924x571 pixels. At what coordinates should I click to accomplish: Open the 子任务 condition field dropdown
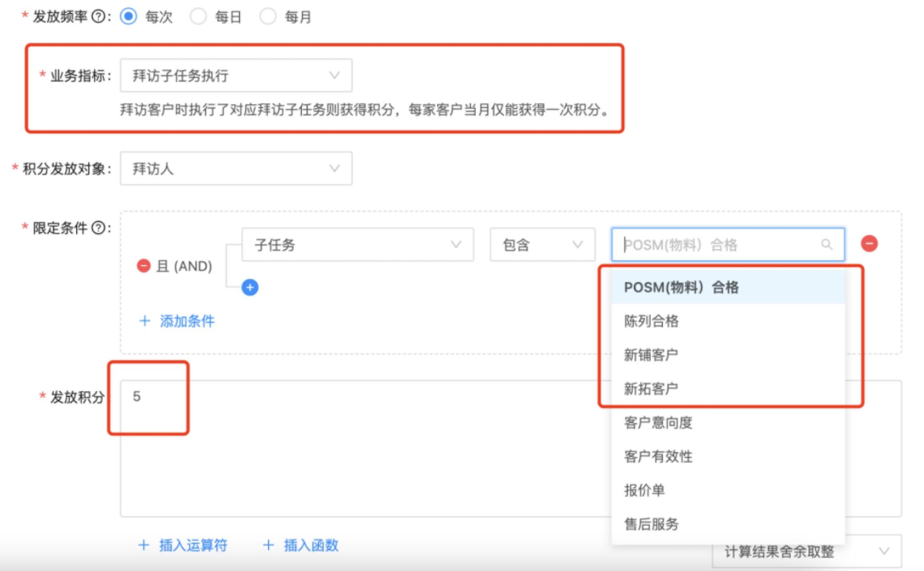(358, 245)
